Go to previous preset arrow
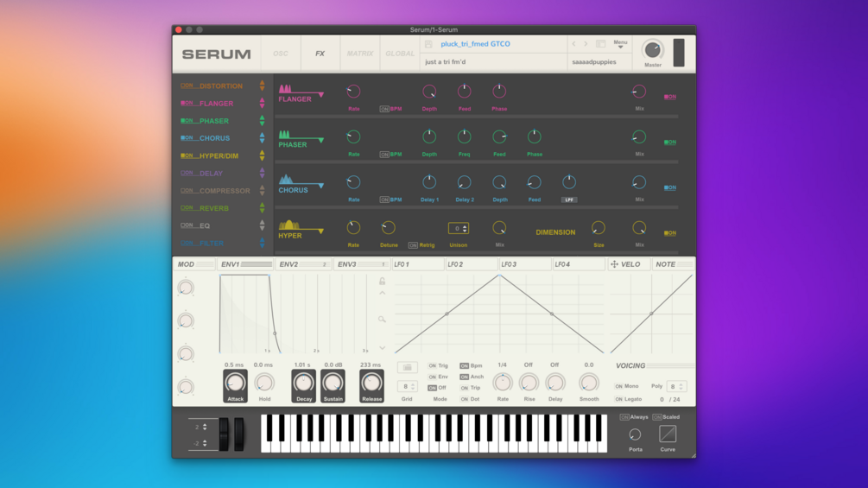868x488 pixels. 573,44
